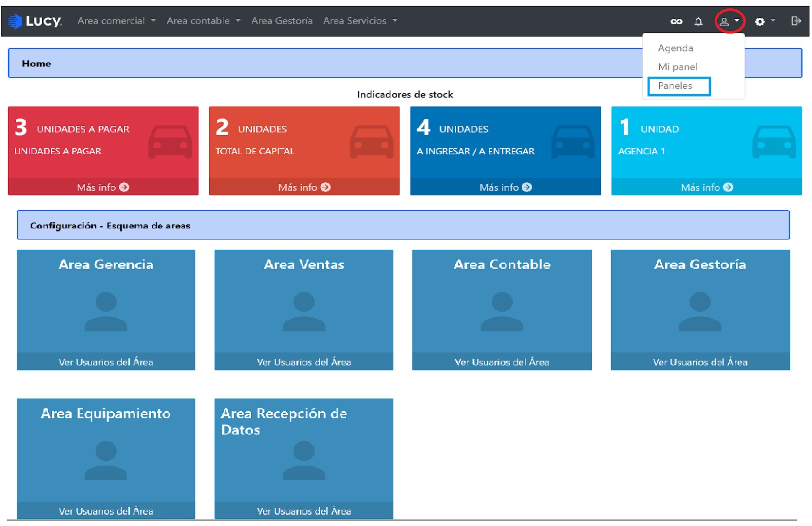Click the user avatar in Area Gerencia
812x526 pixels.
click(106, 311)
